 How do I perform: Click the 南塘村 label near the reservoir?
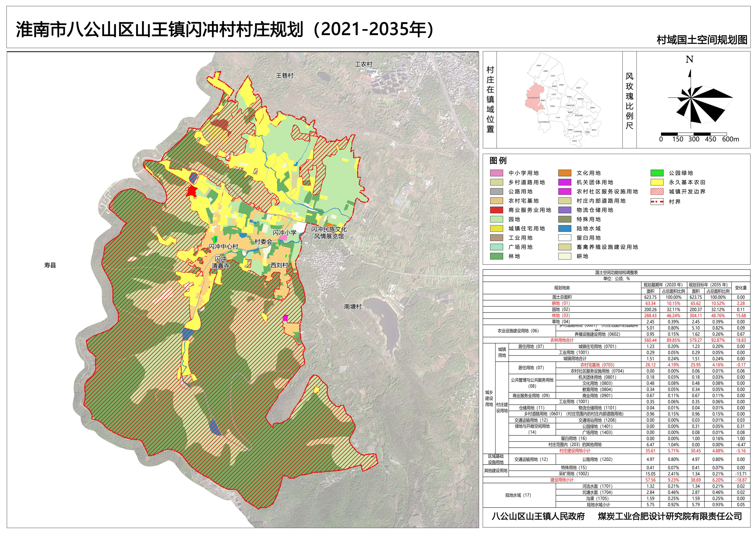tap(353, 307)
